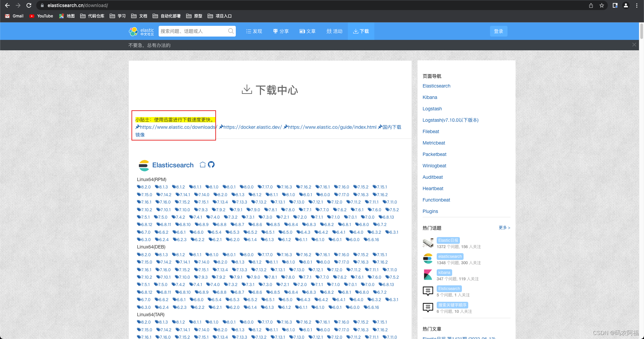The height and width of the screenshot is (339, 644).
Task: Open the elasticsearch topic tag
Action: point(450,257)
